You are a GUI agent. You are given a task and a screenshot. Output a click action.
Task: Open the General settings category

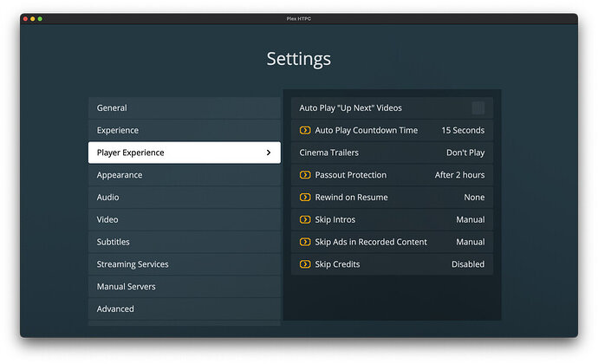pyautogui.click(x=185, y=108)
